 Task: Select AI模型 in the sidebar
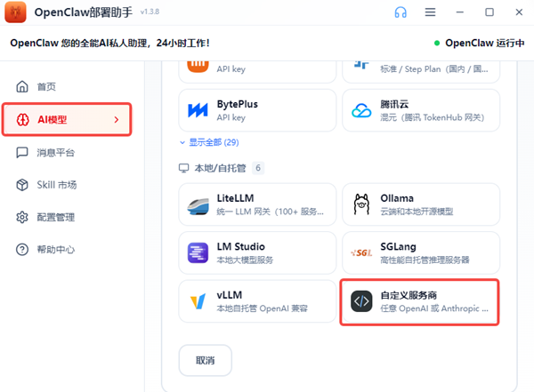(67, 120)
